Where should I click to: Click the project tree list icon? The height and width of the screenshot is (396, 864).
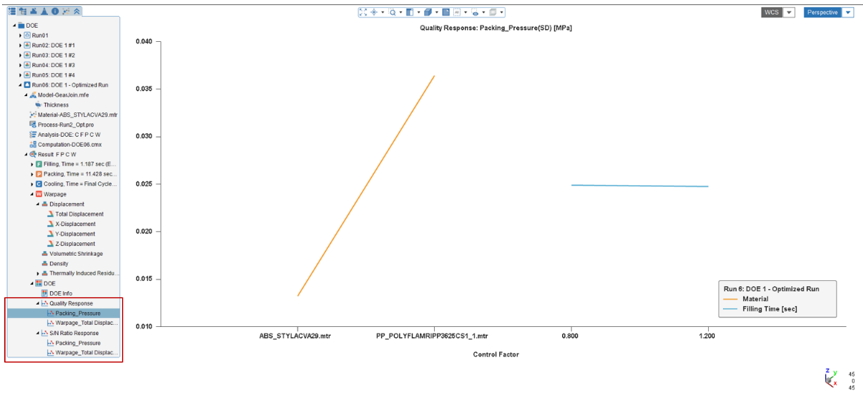pyautogui.click(x=12, y=11)
